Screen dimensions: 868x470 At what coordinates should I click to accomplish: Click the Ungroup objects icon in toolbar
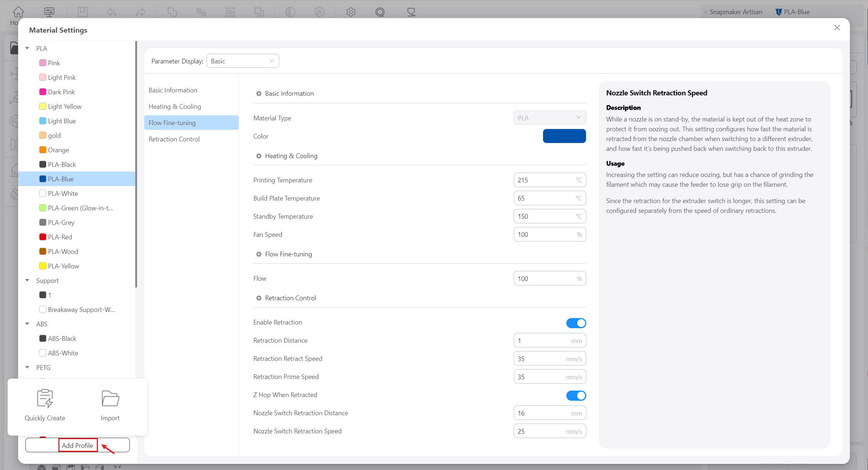tap(259, 12)
